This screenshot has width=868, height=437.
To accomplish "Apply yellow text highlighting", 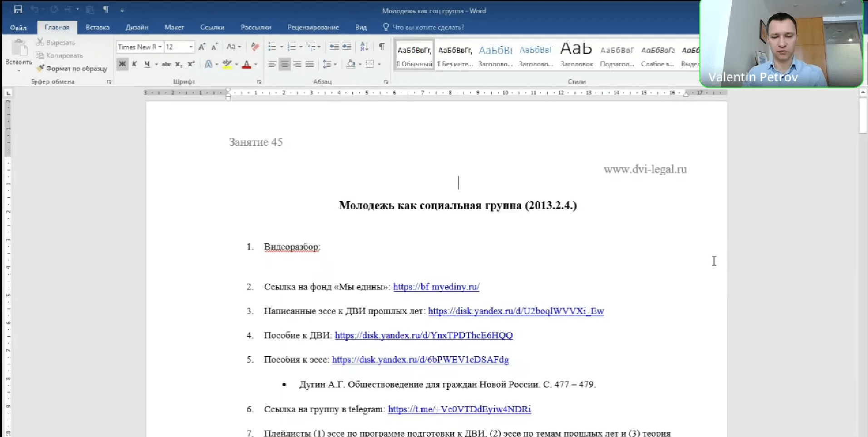I will (227, 64).
